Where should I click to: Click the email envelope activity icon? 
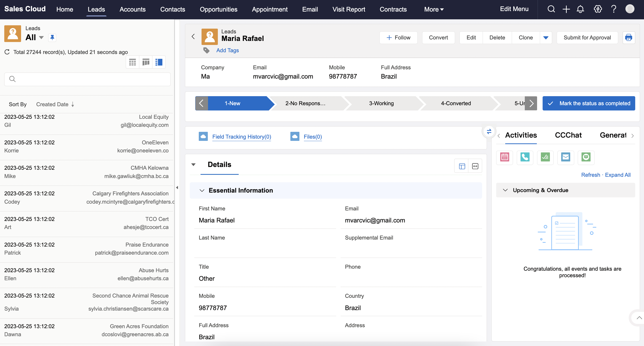[x=565, y=157]
